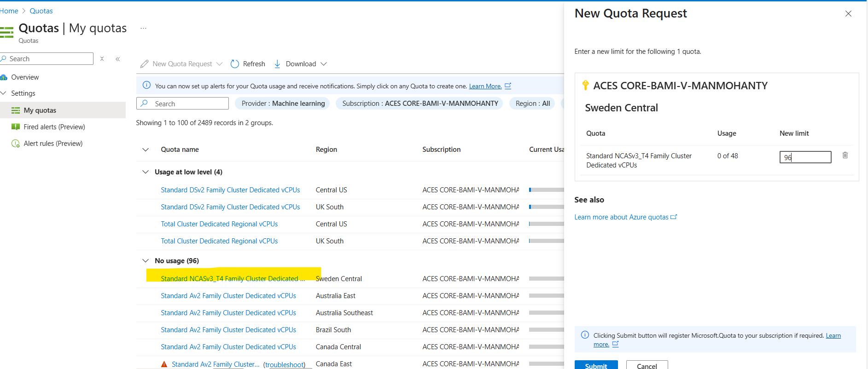Click the warning triangle on Canada East row
This screenshot has width=868, height=369.
point(164,364)
